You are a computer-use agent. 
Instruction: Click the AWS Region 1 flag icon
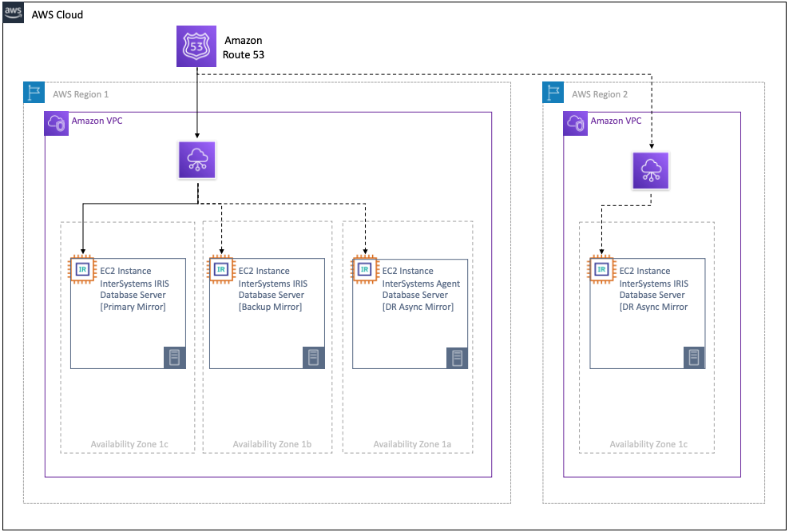tap(34, 93)
